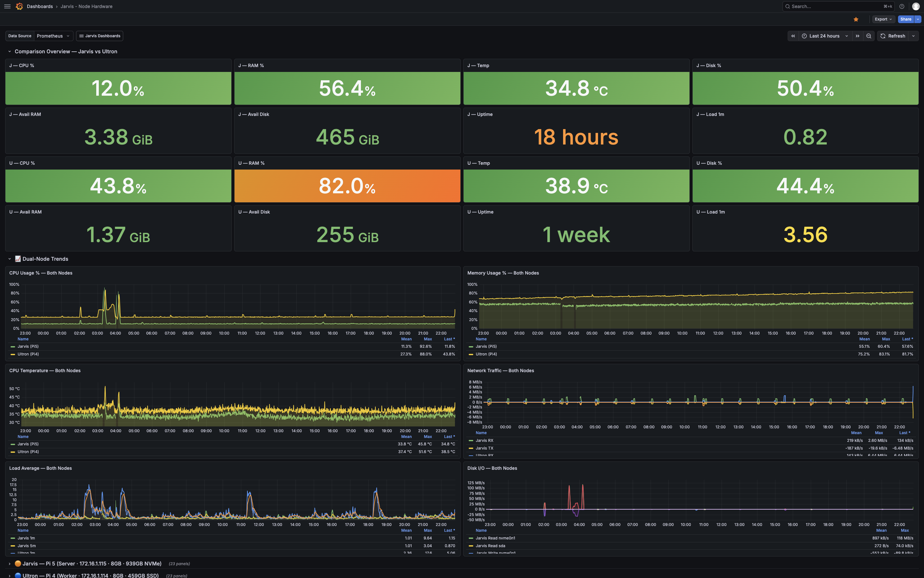Sort Network Traffic legend by Max column
The width and height of the screenshot is (924, 578).
click(x=879, y=433)
